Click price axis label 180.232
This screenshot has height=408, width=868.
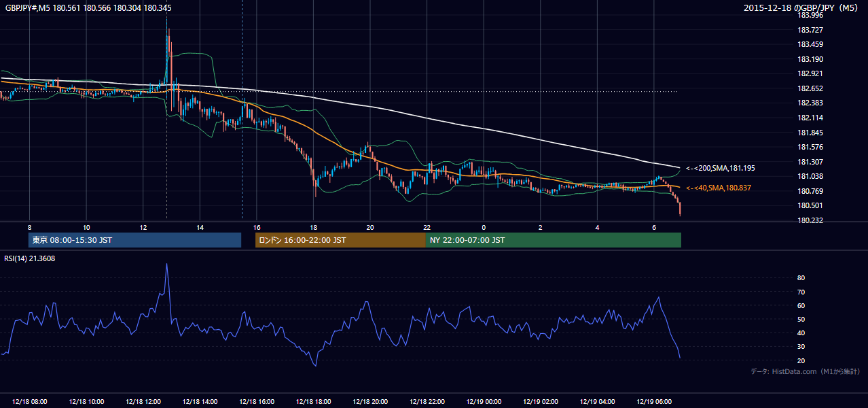(810, 220)
